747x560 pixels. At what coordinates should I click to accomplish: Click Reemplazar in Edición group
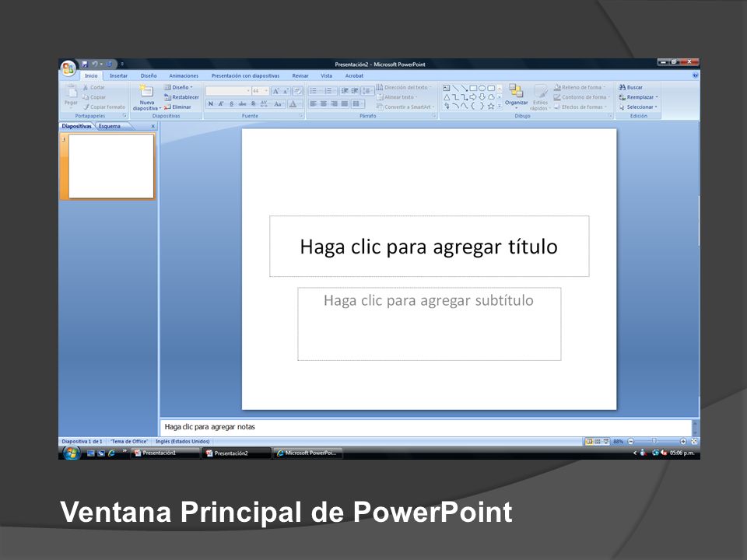638,97
